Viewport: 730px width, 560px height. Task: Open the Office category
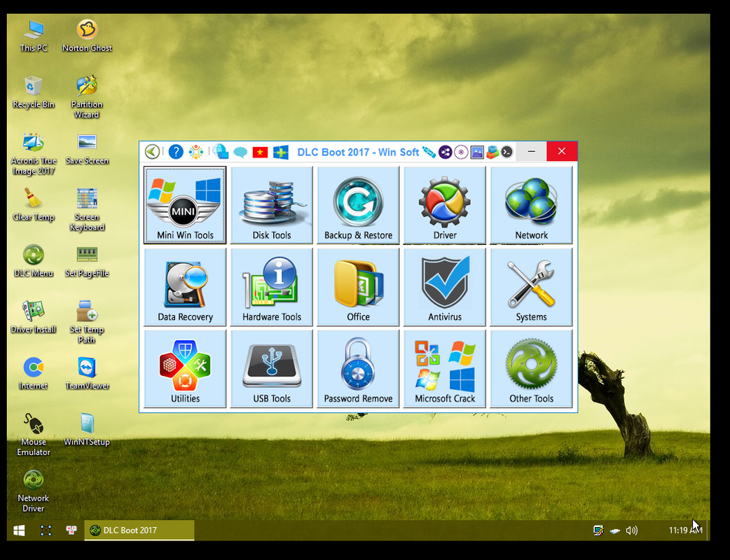pyautogui.click(x=358, y=286)
